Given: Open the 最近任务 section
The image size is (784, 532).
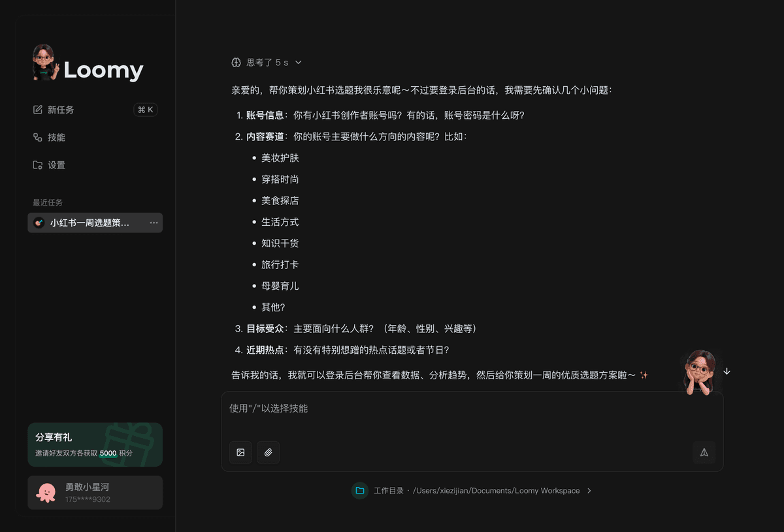Looking at the screenshot, I should pyautogui.click(x=48, y=202).
